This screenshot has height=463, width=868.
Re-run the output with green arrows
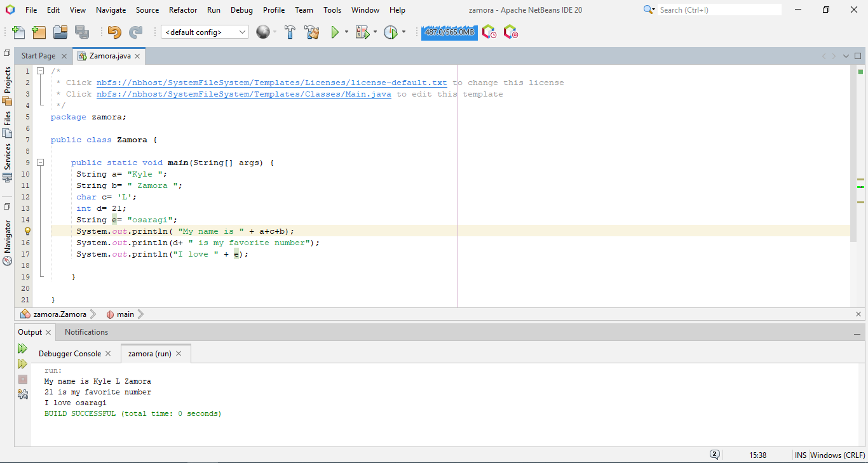(22, 349)
